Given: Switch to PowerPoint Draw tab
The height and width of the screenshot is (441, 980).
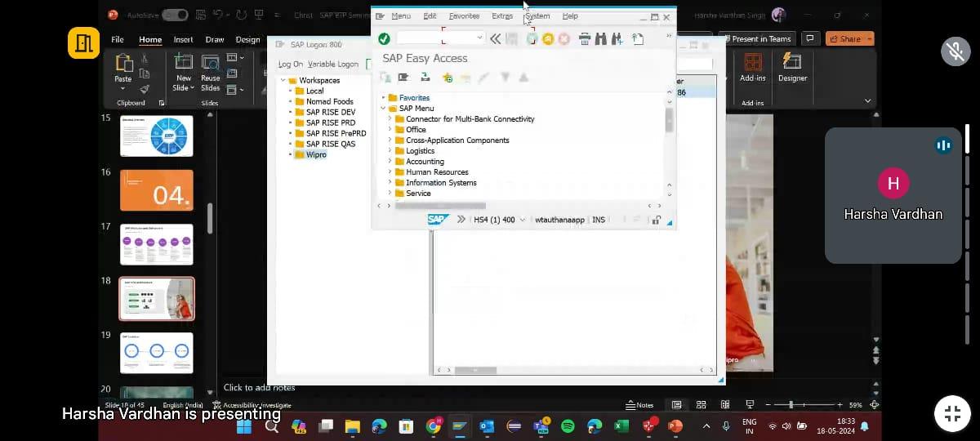Looking at the screenshot, I should click(x=215, y=39).
